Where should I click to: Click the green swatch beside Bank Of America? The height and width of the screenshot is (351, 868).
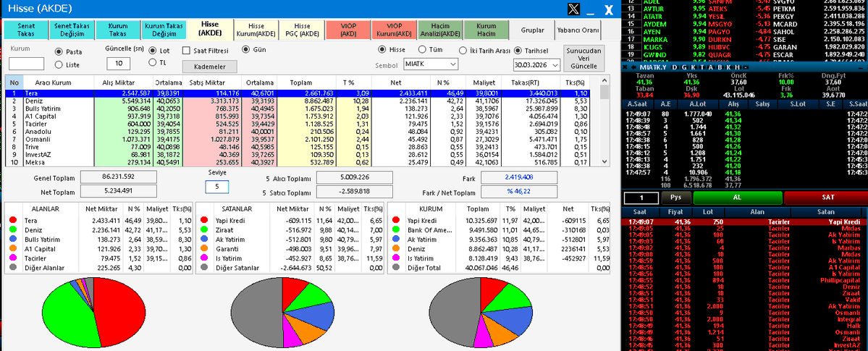tap(397, 229)
